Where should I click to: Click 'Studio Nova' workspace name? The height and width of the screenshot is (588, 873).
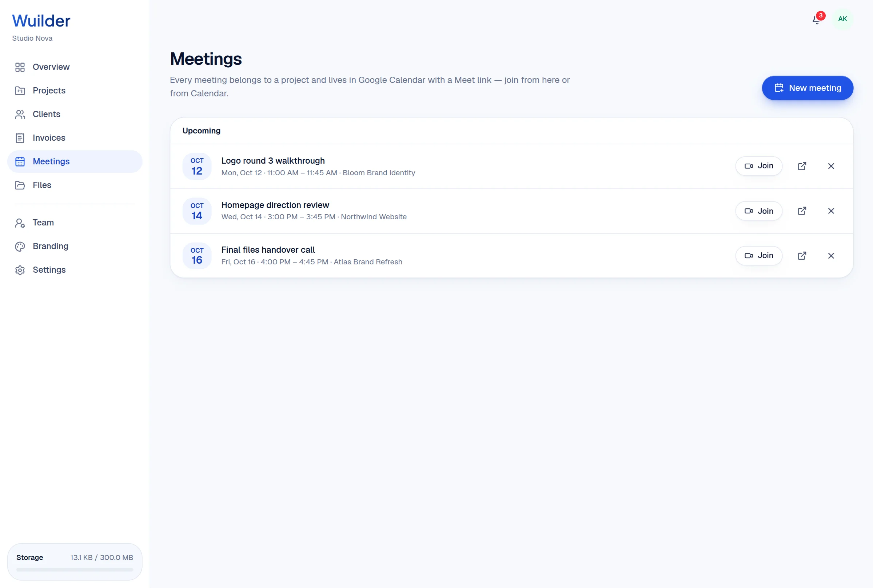32,38
